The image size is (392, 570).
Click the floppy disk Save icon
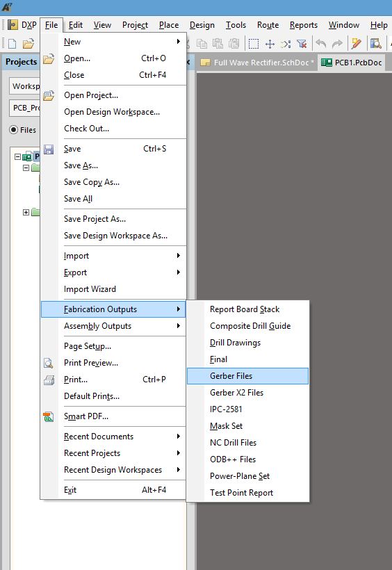tap(49, 149)
